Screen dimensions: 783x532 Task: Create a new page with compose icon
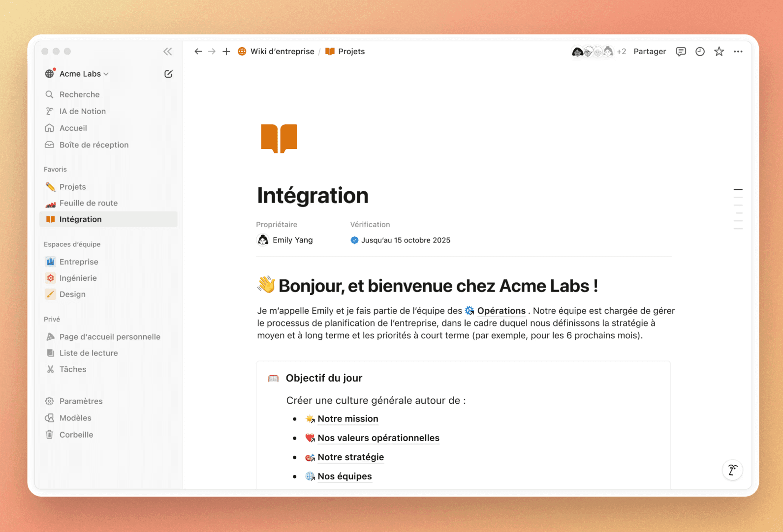[168, 74]
